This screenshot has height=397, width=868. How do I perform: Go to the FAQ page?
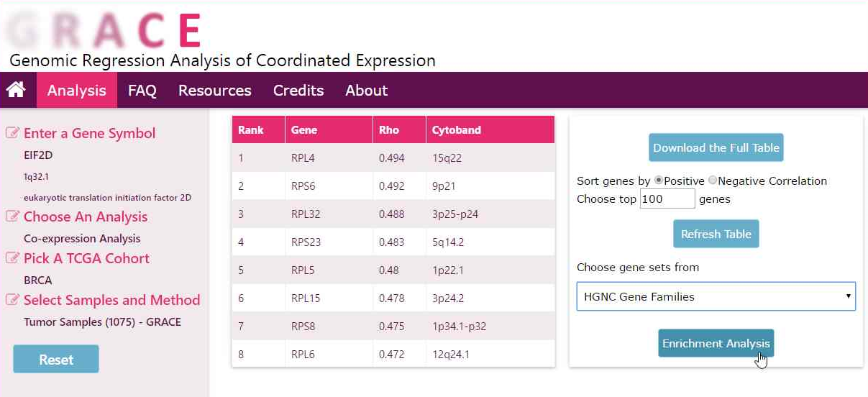click(x=142, y=91)
